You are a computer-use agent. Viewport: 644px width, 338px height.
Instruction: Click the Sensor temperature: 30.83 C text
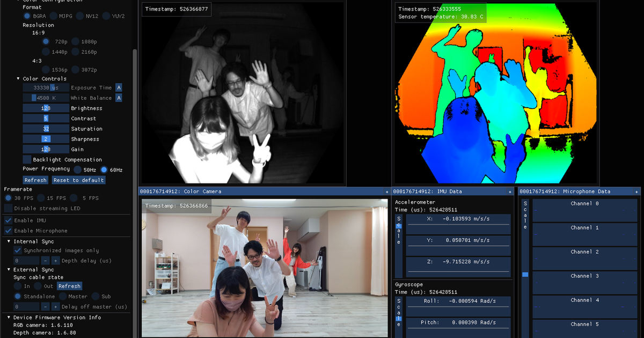tap(441, 17)
